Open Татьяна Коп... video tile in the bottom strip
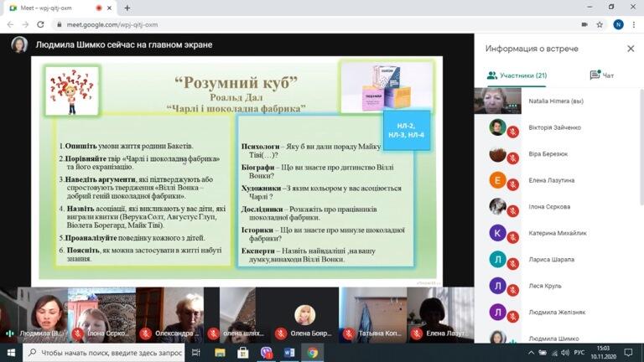The image size is (644, 362). pos(372,315)
